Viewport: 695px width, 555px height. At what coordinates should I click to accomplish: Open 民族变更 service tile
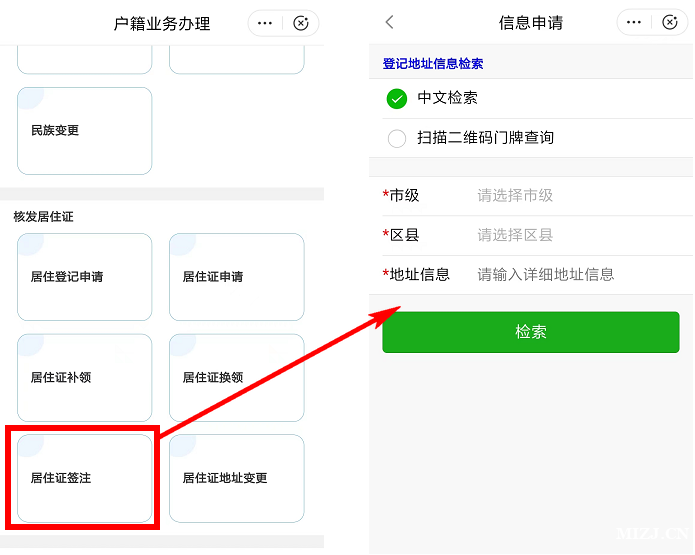pyautogui.click(x=85, y=131)
